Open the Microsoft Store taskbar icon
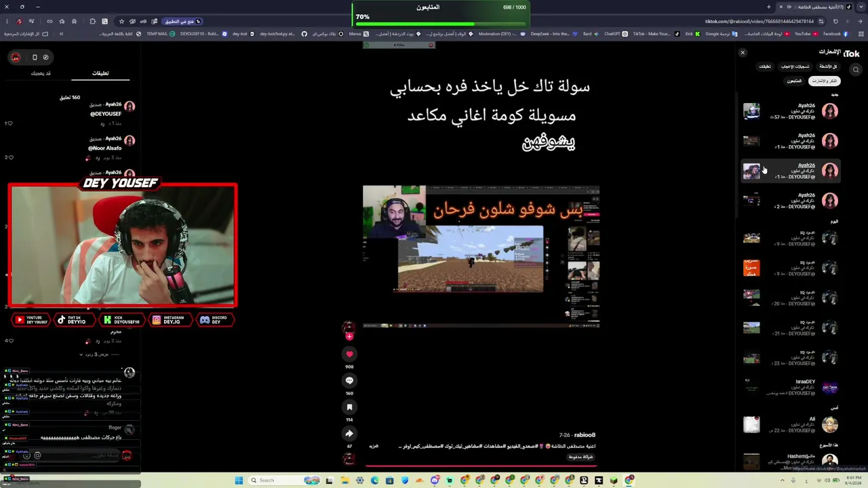The width and height of the screenshot is (868, 488). click(390, 481)
